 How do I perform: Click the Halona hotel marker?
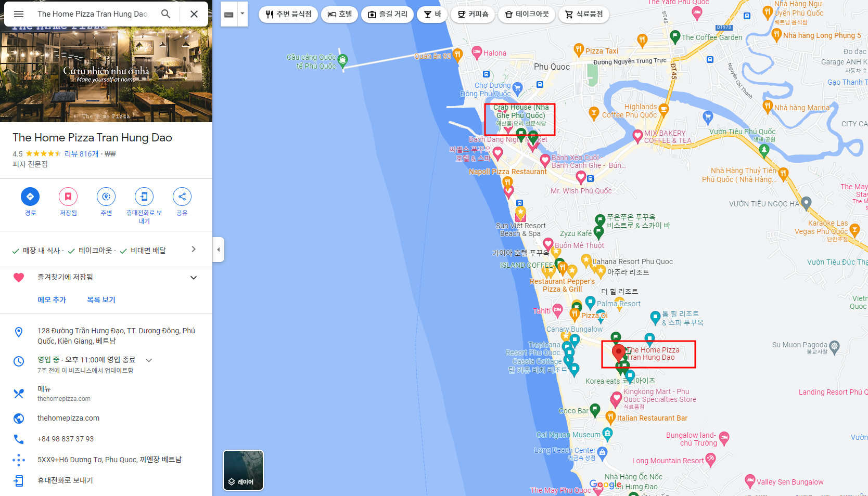point(476,51)
